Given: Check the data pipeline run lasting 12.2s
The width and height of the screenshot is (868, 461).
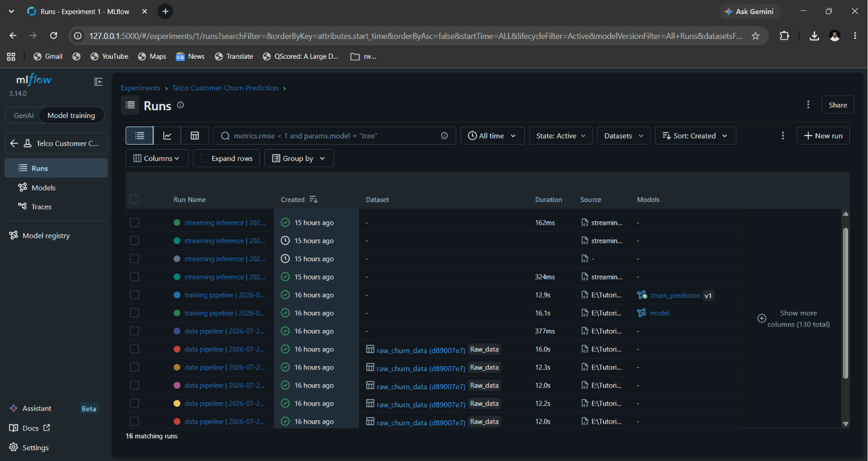Looking at the screenshot, I should (x=134, y=403).
